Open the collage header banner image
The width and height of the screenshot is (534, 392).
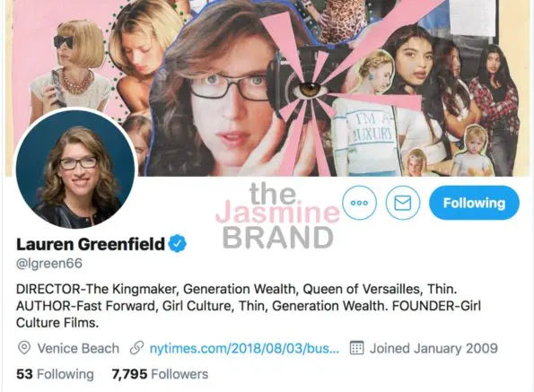(267, 88)
